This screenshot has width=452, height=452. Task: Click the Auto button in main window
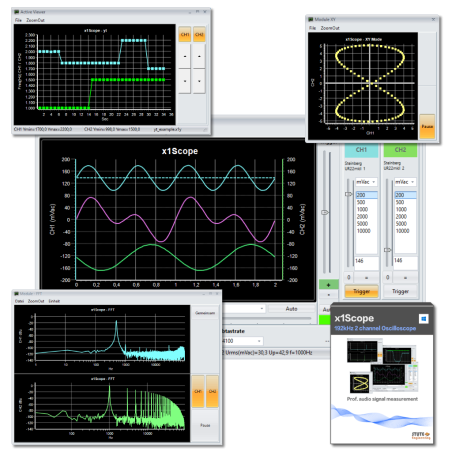coord(291,309)
